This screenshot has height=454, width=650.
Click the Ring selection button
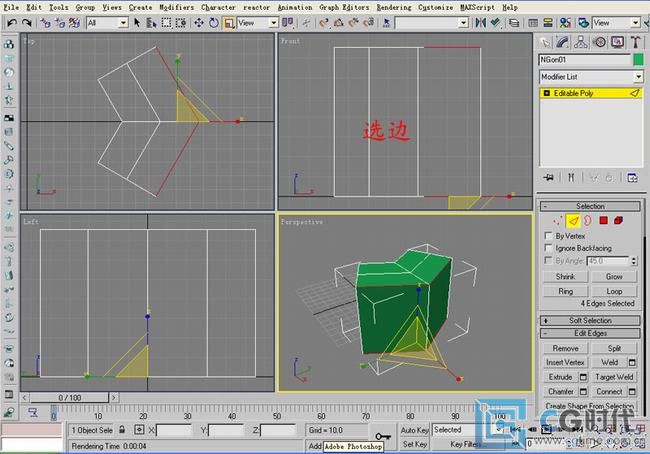tap(565, 291)
